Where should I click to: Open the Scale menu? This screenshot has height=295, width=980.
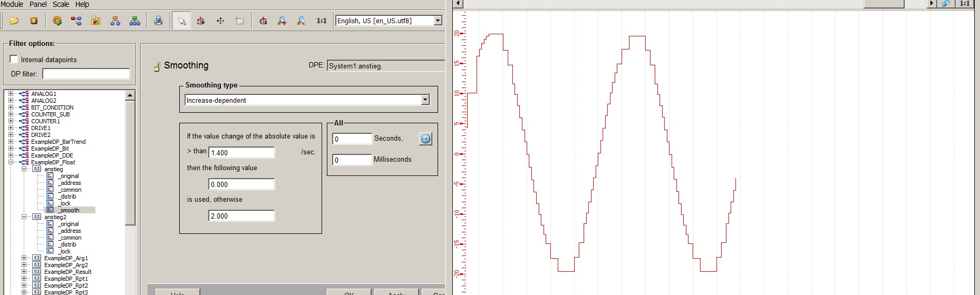[61, 4]
